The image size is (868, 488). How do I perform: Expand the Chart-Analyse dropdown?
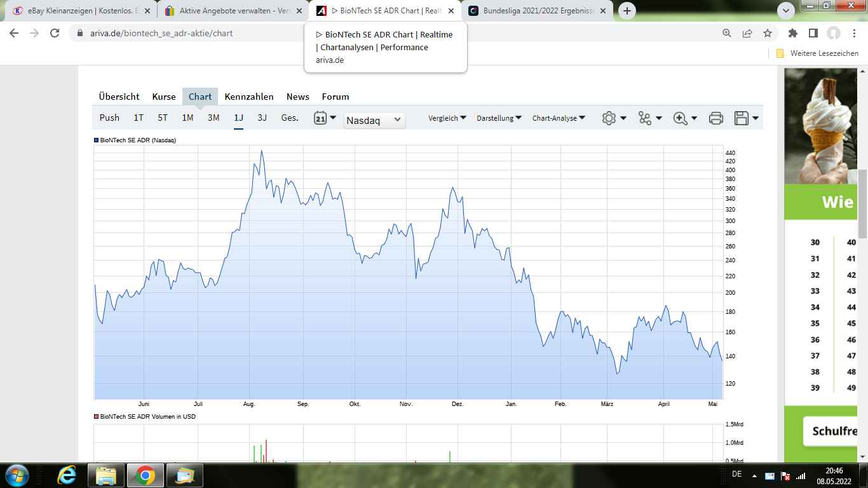559,118
